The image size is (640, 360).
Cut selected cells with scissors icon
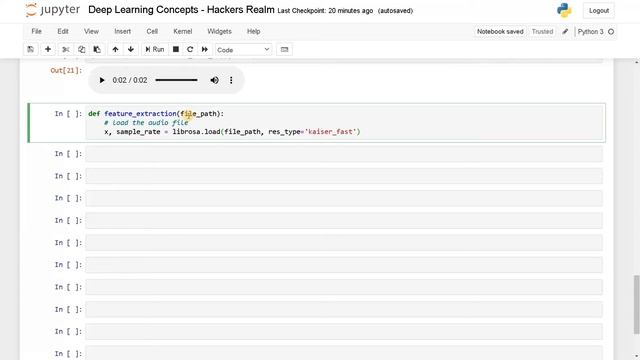click(x=66, y=49)
